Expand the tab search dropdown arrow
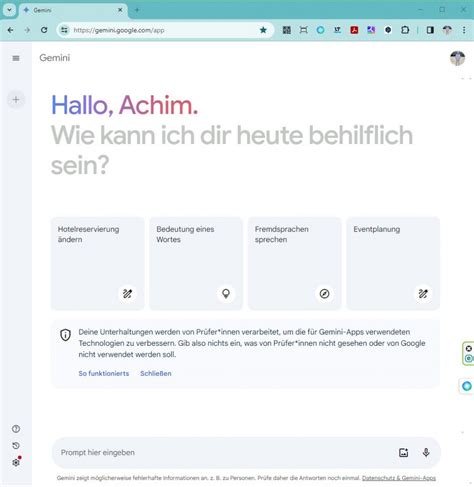 click(x=9, y=10)
